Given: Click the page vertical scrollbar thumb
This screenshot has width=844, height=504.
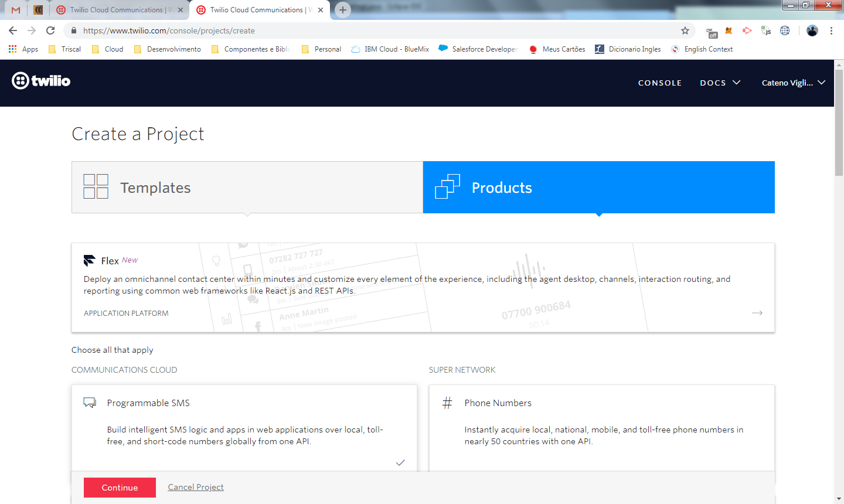Looking at the screenshot, I should pyautogui.click(x=839, y=122).
